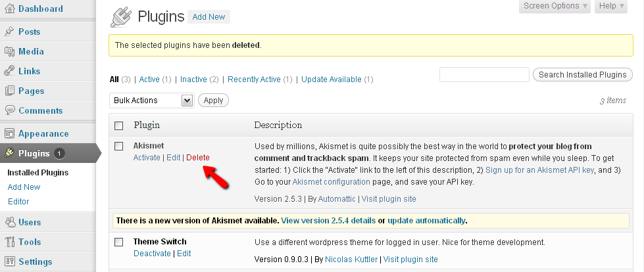Filter plugins by the Inactive link
This screenshot has height=272, width=644.
click(x=193, y=79)
